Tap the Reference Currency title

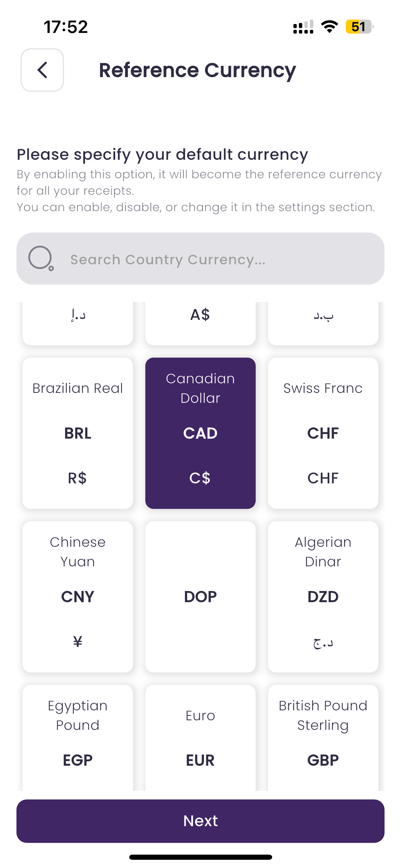pos(197,70)
